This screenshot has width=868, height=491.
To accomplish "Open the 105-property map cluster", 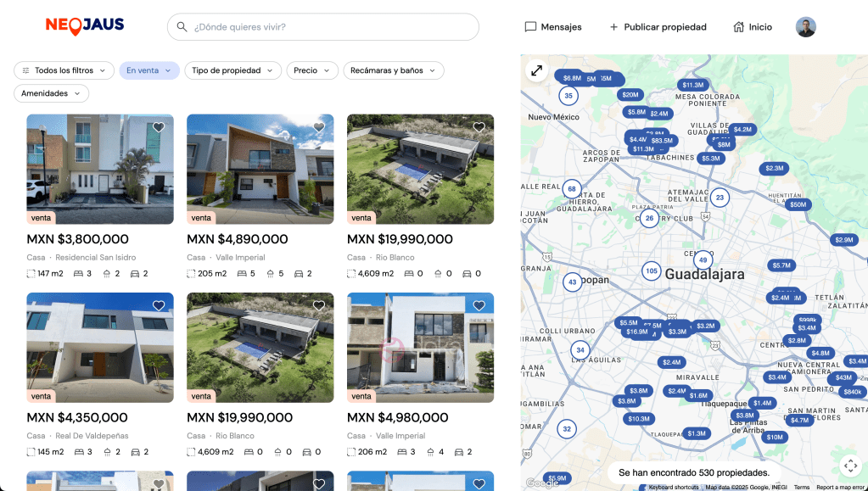I will (652, 271).
